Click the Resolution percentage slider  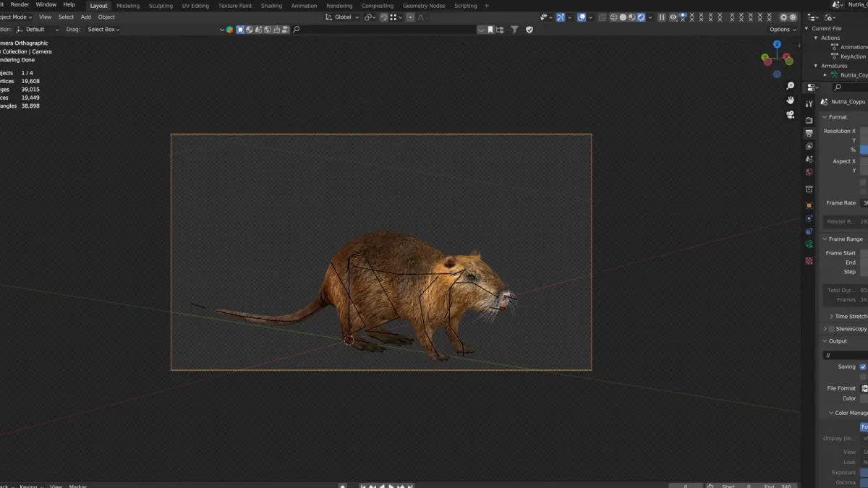864,150
